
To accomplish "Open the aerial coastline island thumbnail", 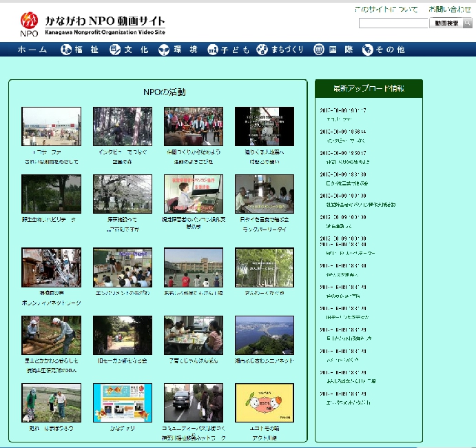I will coord(265,336).
